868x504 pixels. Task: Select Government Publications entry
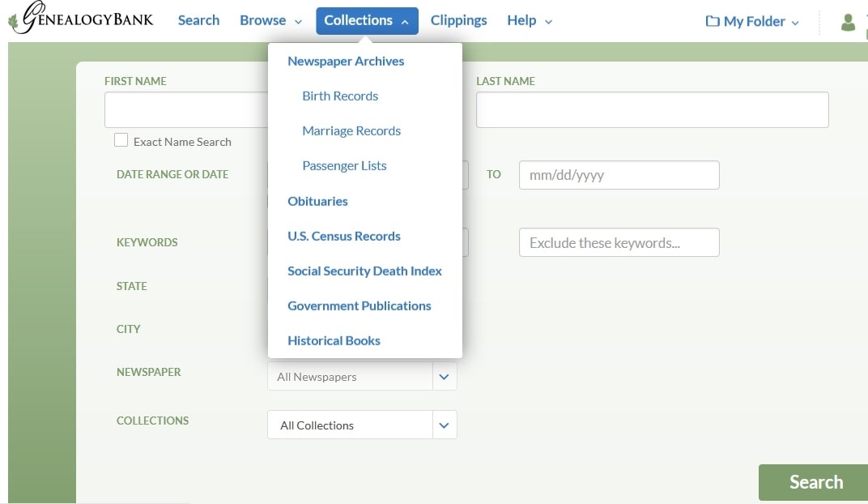[x=359, y=305]
